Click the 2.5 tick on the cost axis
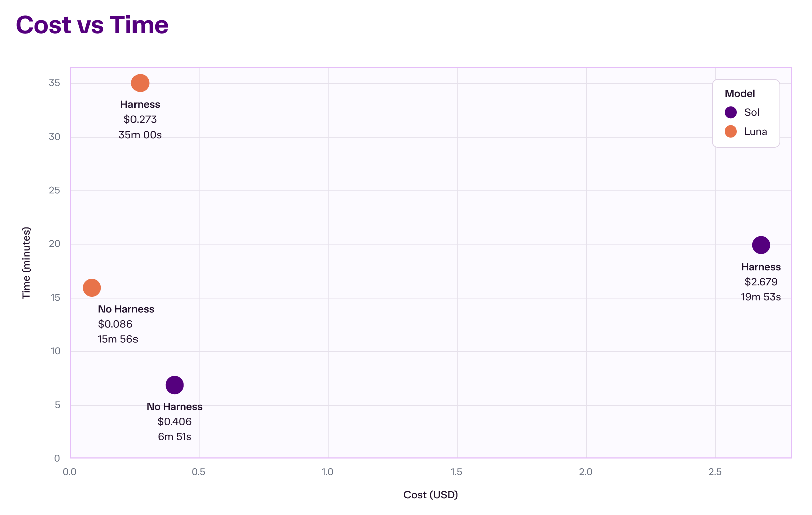Image resolution: width=812 pixels, height=515 pixels. (715, 472)
